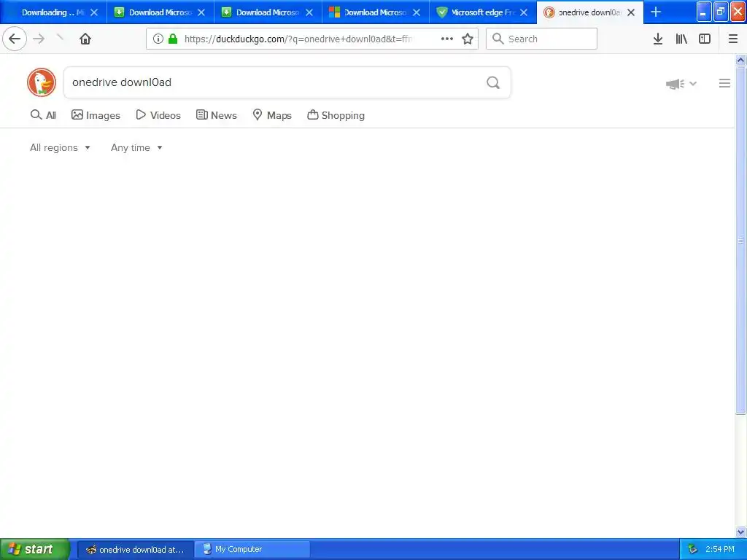The width and height of the screenshot is (747, 560).
Task: Switch to News results
Action: pyautogui.click(x=216, y=115)
